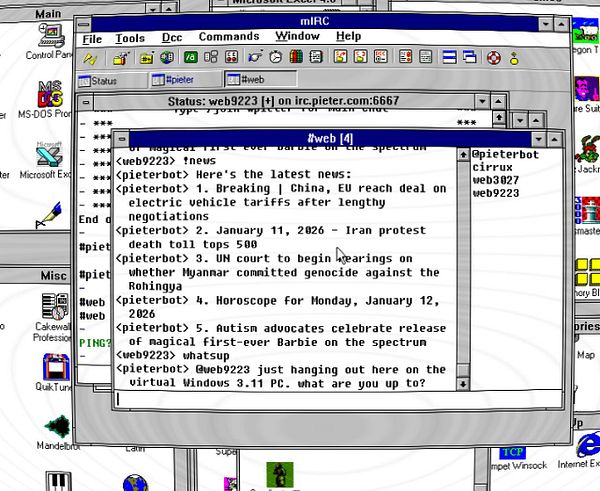Open the Status window control-menu box

click(86, 102)
